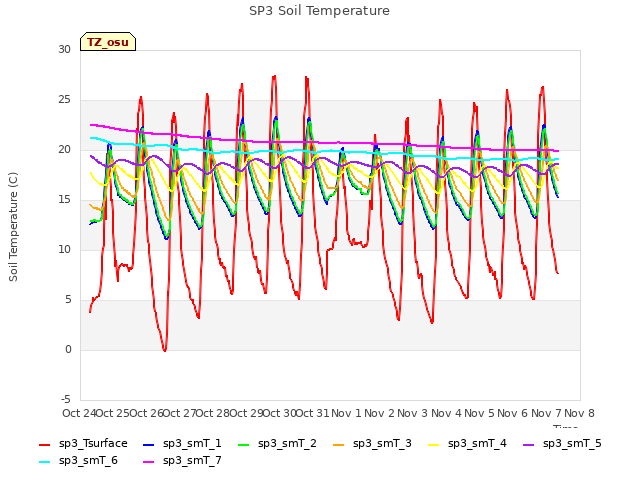The width and height of the screenshot is (640, 480).
Task: Click the Nov 8 date tick label
Action: click(x=580, y=413)
